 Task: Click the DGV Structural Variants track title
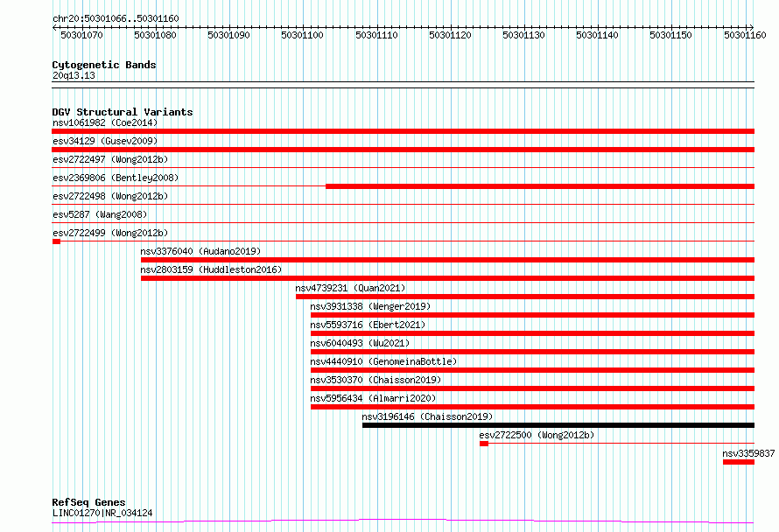click(123, 112)
